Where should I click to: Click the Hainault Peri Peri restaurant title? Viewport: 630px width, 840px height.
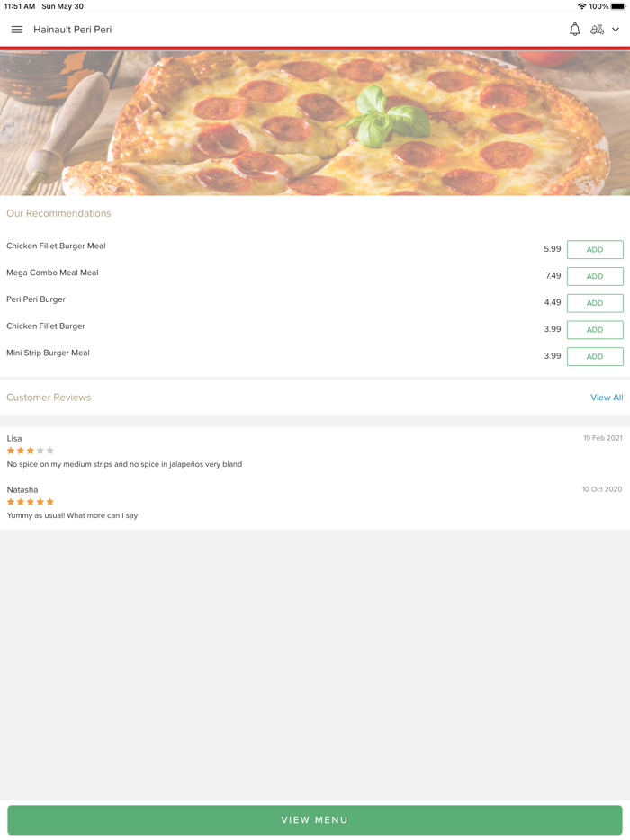click(x=72, y=29)
